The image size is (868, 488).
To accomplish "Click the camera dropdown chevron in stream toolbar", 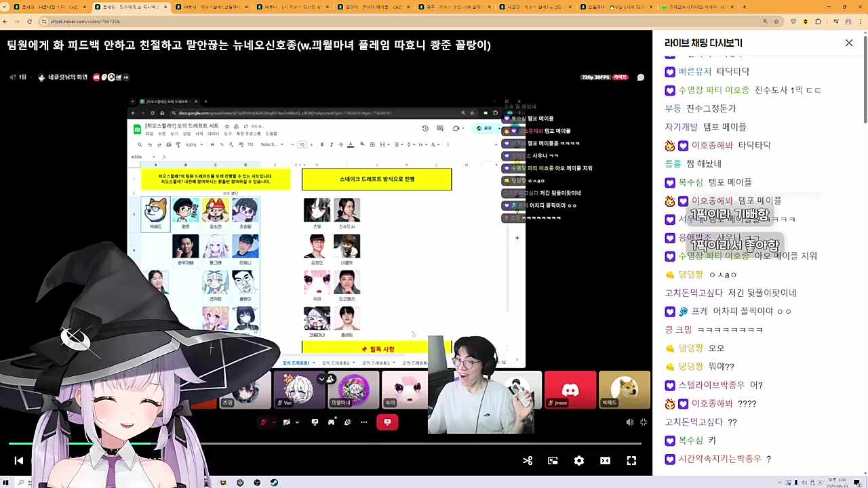I will pyautogui.click(x=297, y=422).
